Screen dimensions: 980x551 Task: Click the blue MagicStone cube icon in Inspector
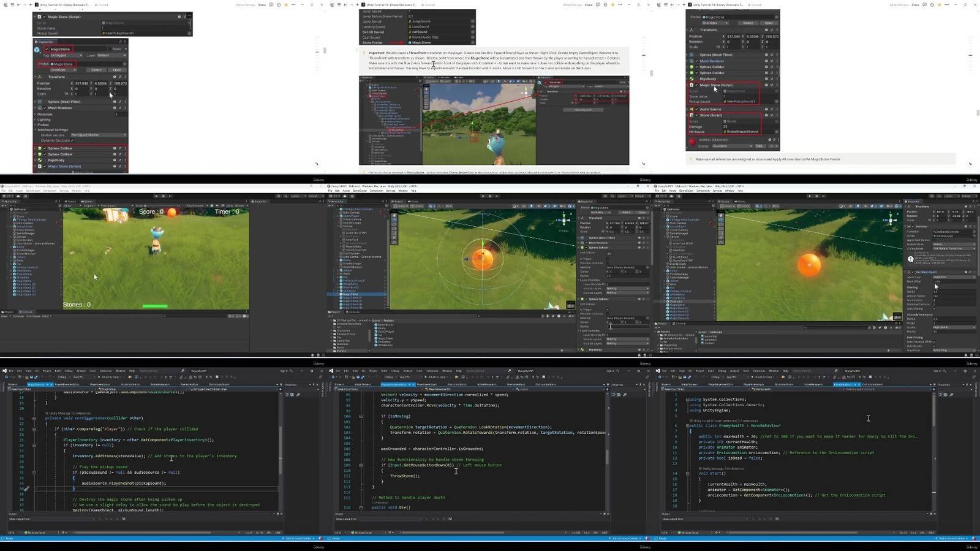[37, 49]
